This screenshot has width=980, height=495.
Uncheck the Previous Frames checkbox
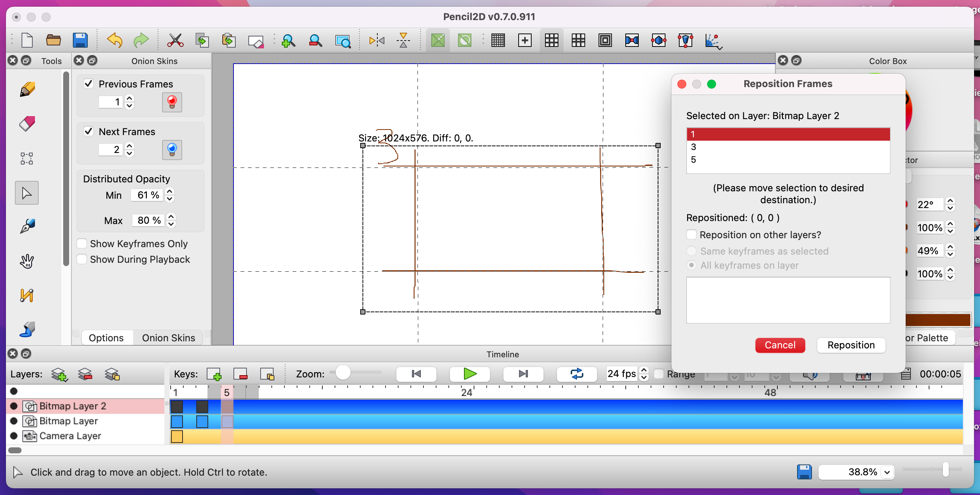[x=88, y=83]
